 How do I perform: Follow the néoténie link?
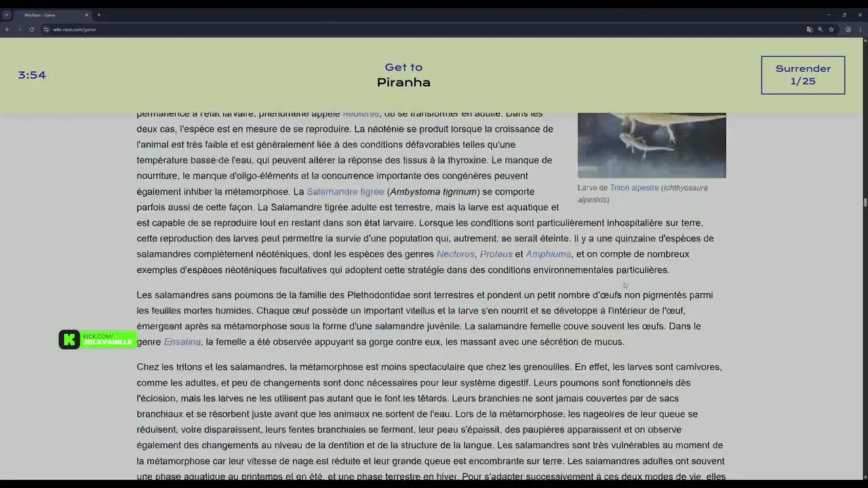pos(361,114)
